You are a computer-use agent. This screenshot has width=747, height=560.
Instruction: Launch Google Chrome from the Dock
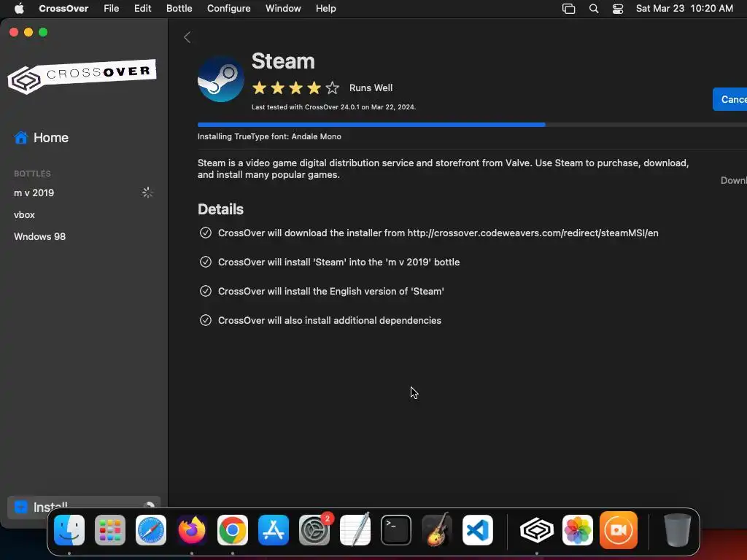point(233,530)
